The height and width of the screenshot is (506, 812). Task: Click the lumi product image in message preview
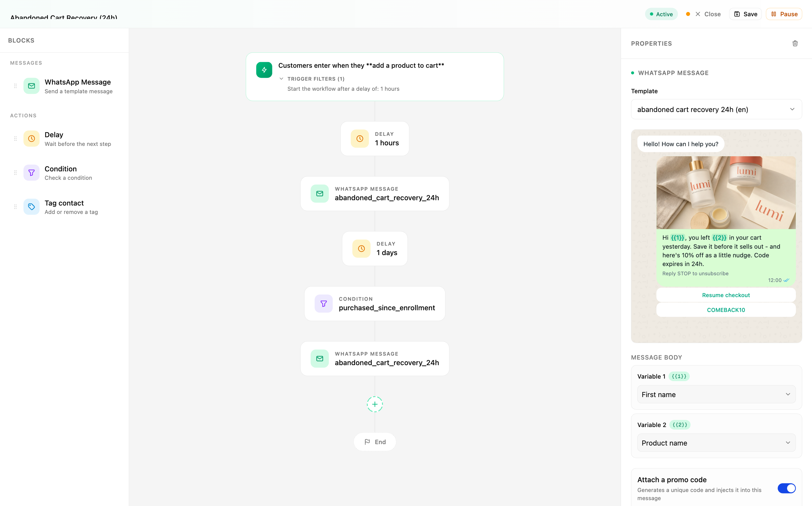726,192
